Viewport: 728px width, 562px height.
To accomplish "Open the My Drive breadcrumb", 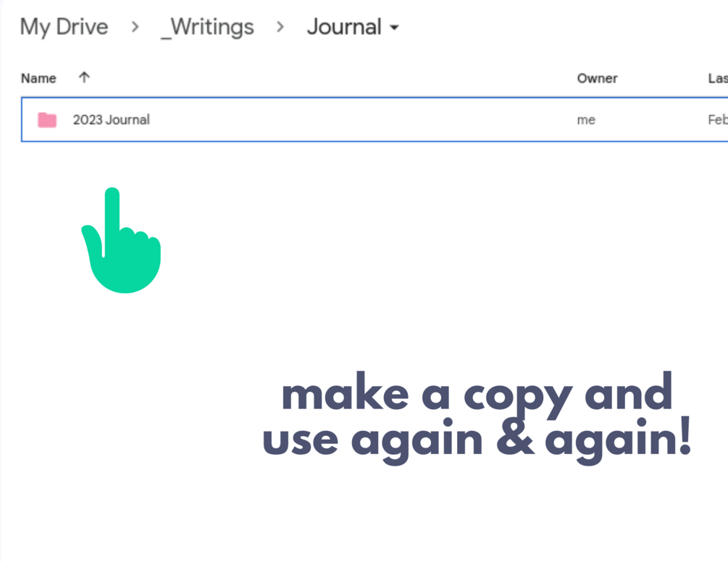I will 64,27.
